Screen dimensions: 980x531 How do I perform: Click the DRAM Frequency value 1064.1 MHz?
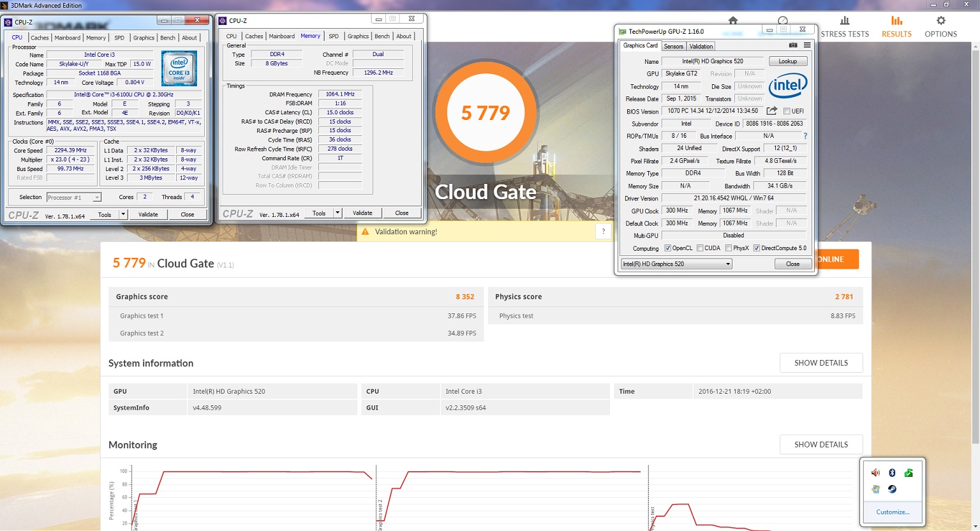click(x=340, y=94)
